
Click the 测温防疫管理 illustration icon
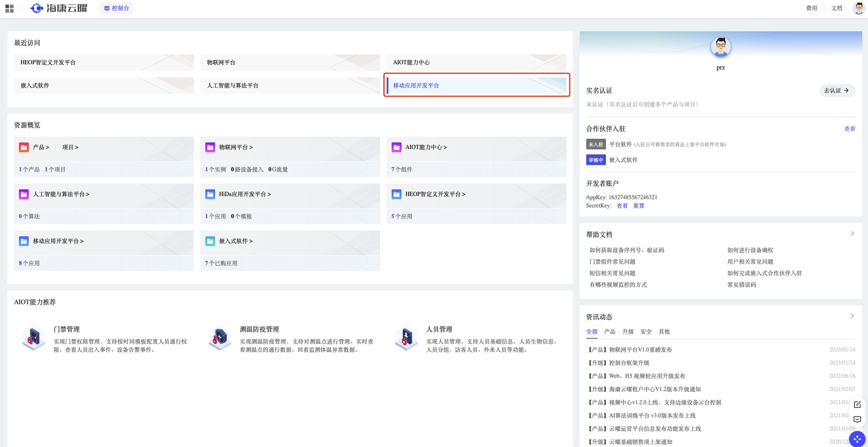point(220,338)
